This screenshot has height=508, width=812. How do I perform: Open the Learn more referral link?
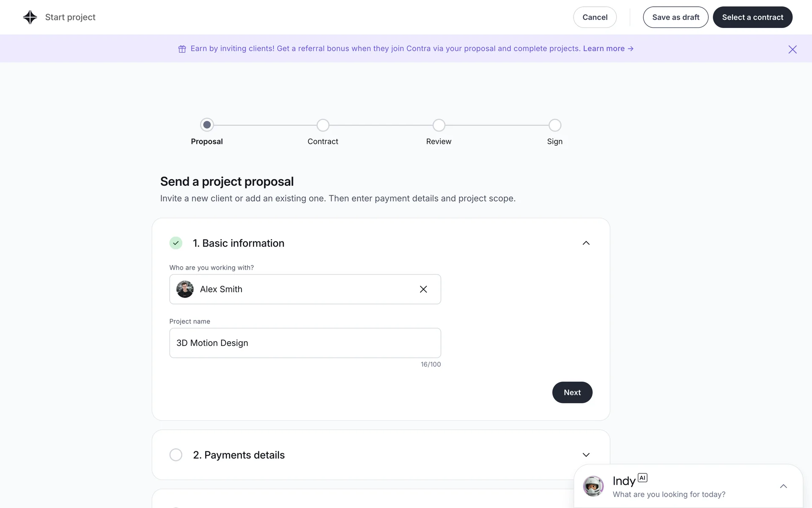608,49
